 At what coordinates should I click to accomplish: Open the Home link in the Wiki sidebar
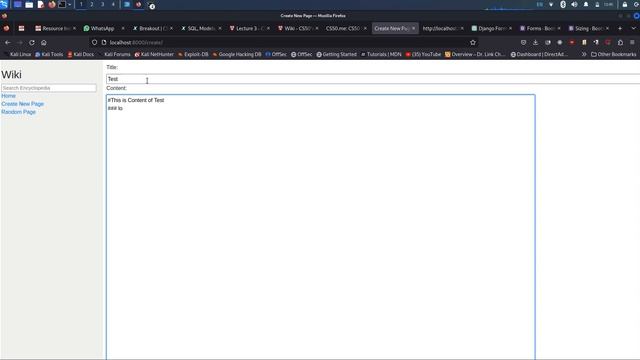click(9, 96)
